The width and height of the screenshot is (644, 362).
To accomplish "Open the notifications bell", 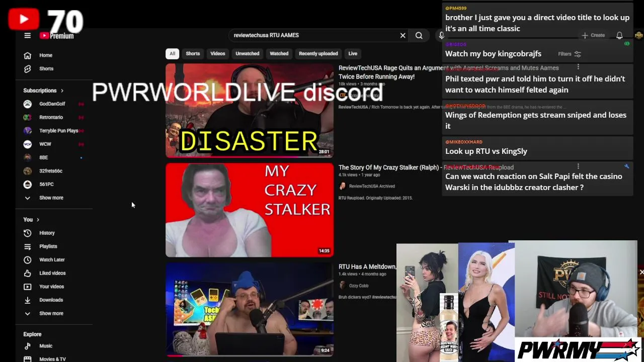I will tap(619, 35).
